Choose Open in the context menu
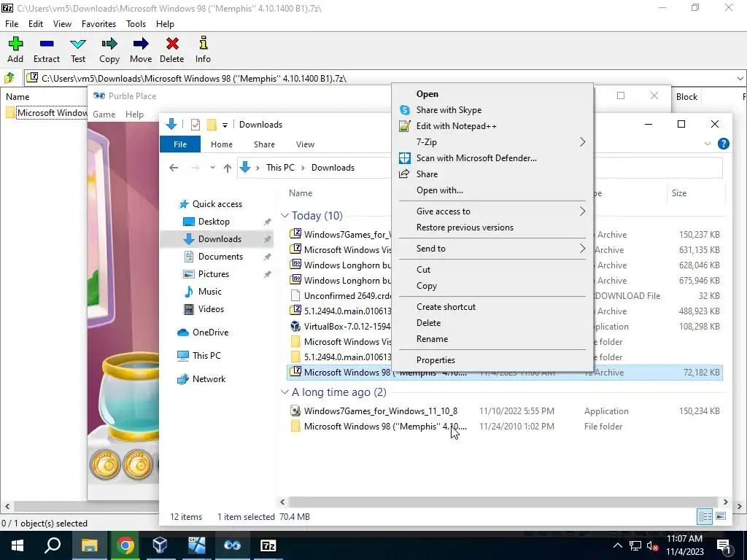Viewport: 747px width, 560px height. pyautogui.click(x=492, y=94)
